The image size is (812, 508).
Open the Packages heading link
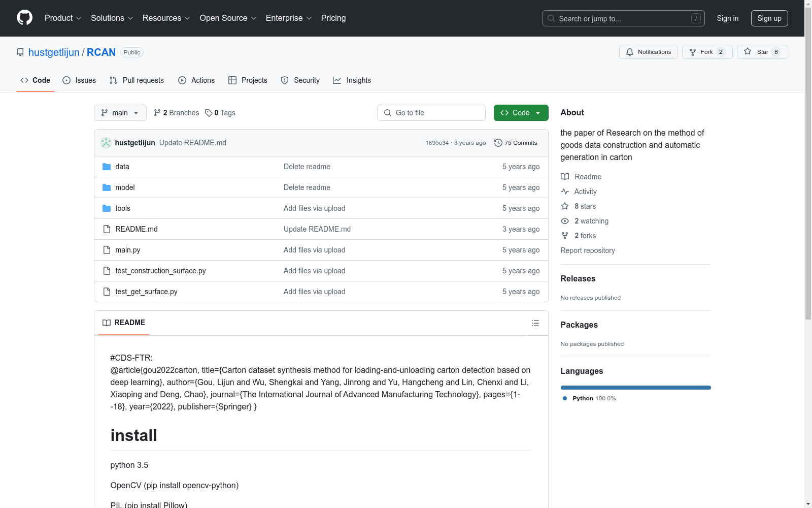(579, 325)
